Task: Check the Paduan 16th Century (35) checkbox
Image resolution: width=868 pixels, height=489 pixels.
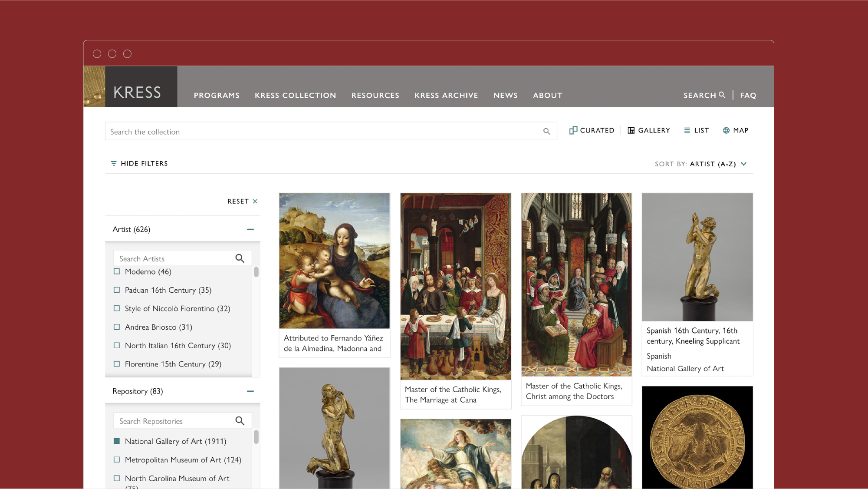Action: (x=117, y=290)
